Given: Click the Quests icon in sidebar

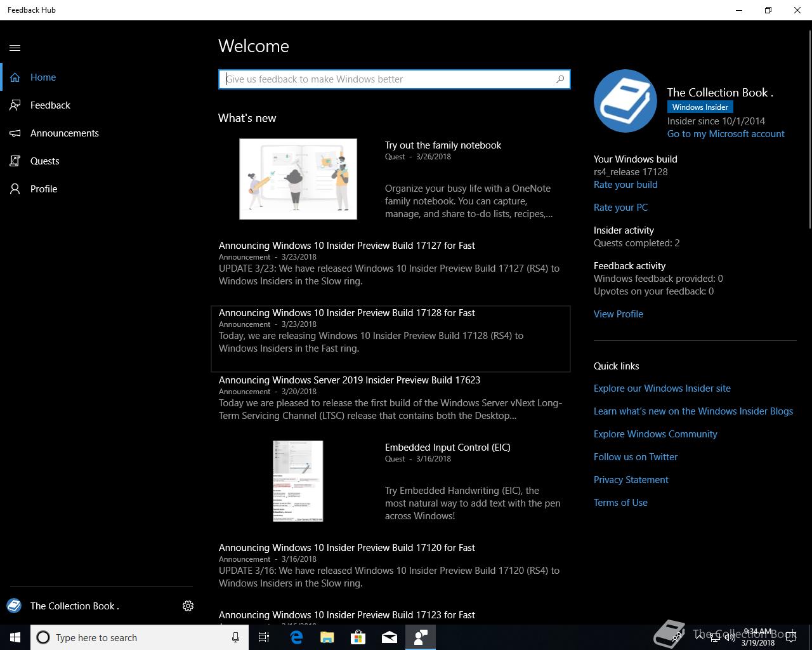Looking at the screenshot, I should [x=15, y=161].
